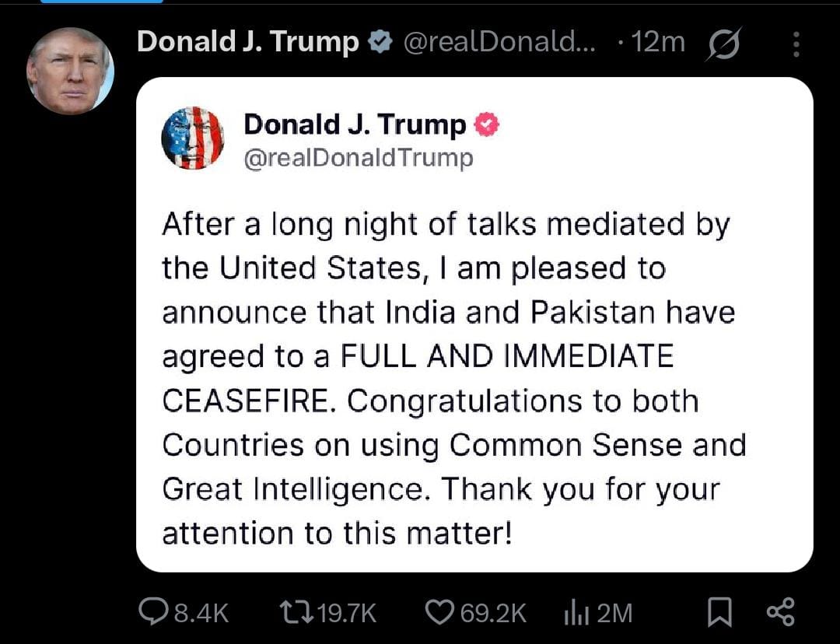Click the truncated @realDonald... handle
The image size is (840, 644).
pyautogui.click(x=499, y=43)
